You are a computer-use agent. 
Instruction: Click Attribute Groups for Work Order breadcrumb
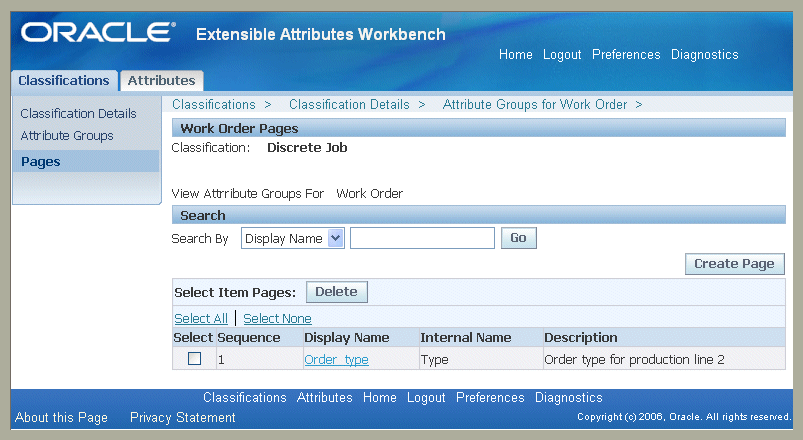click(535, 104)
